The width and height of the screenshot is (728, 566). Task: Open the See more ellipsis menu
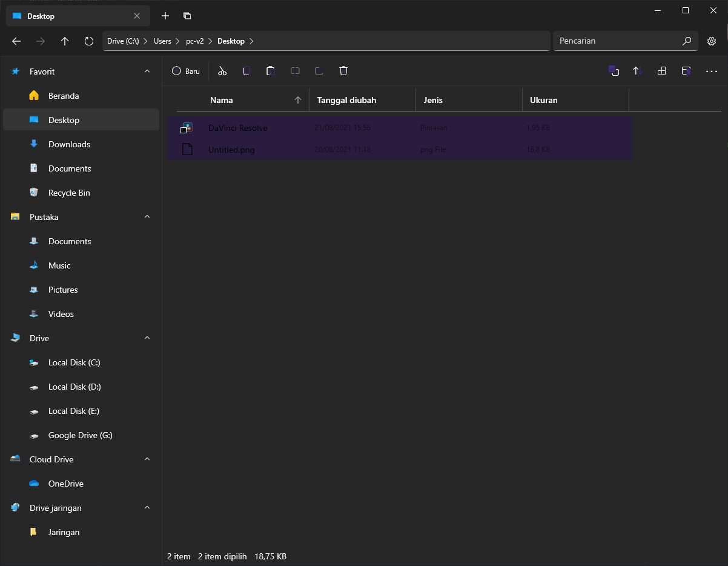[712, 72]
